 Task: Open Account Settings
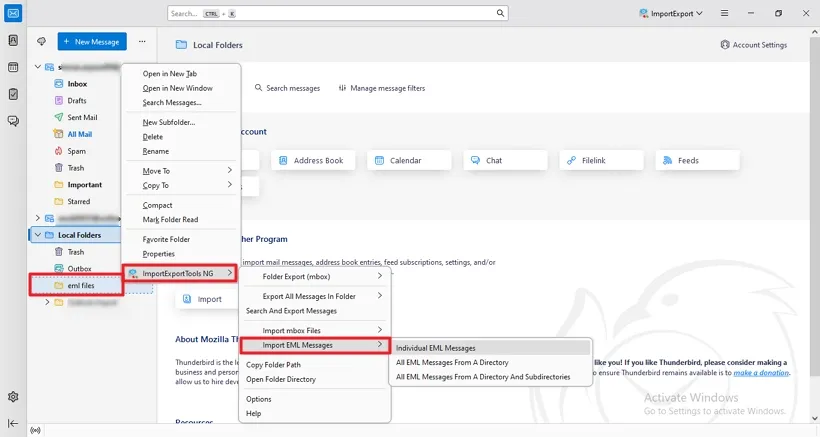point(754,45)
